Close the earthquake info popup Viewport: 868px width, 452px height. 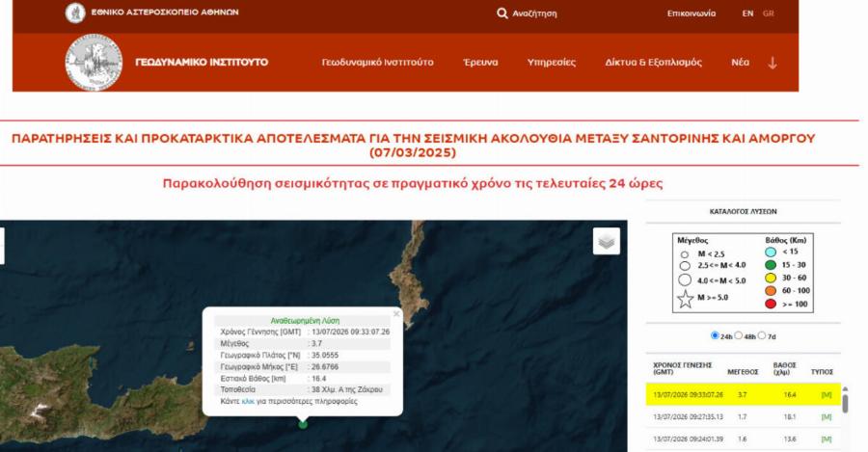[x=396, y=313]
